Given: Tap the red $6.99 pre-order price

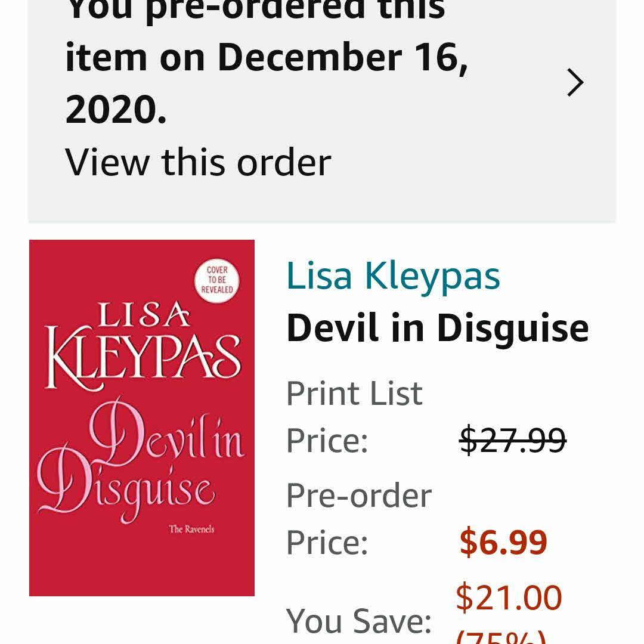Looking at the screenshot, I should (x=503, y=542).
